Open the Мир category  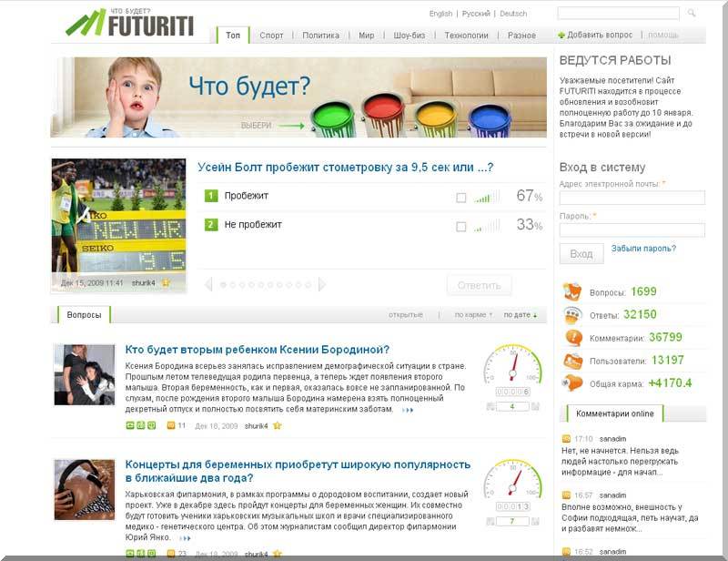(367, 36)
